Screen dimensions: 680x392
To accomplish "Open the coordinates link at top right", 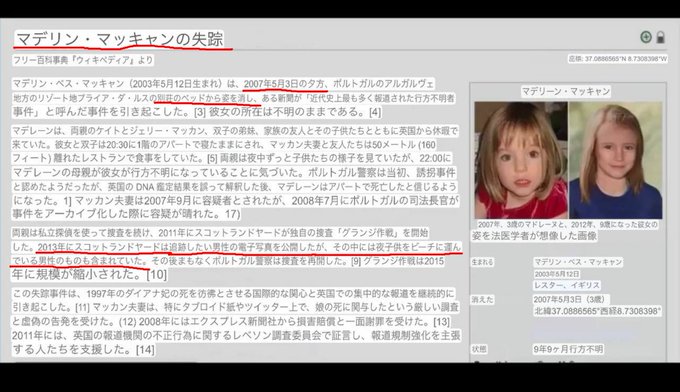I will [618, 59].
